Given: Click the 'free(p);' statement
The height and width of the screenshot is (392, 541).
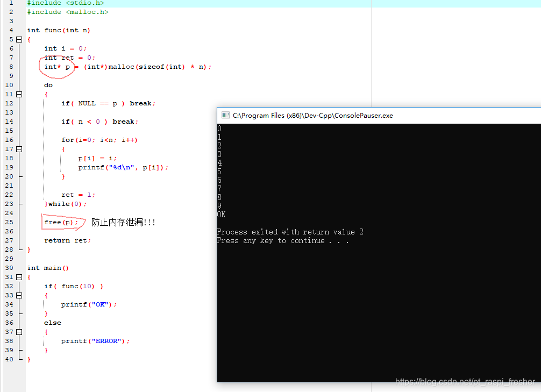Looking at the screenshot, I should tap(61, 222).
